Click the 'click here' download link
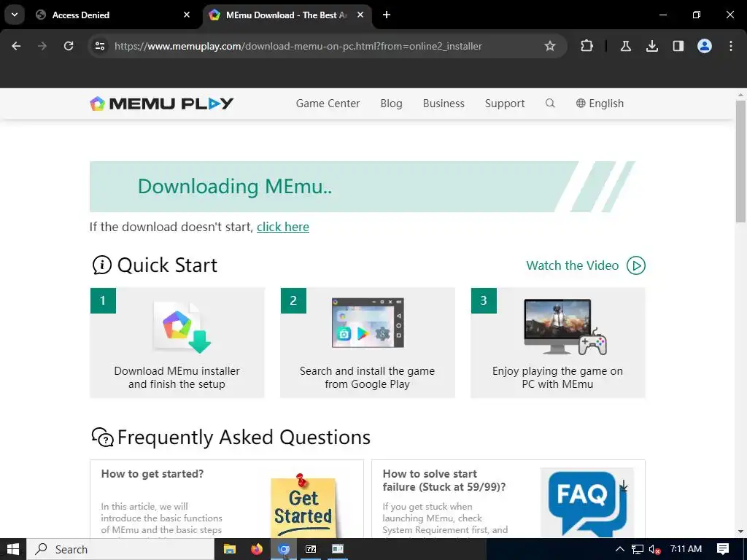The height and width of the screenshot is (560, 747). pyautogui.click(x=283, y=227)
